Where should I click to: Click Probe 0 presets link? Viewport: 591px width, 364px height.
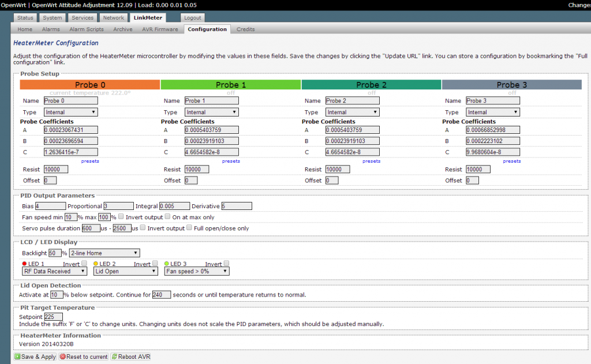(90, 161)
